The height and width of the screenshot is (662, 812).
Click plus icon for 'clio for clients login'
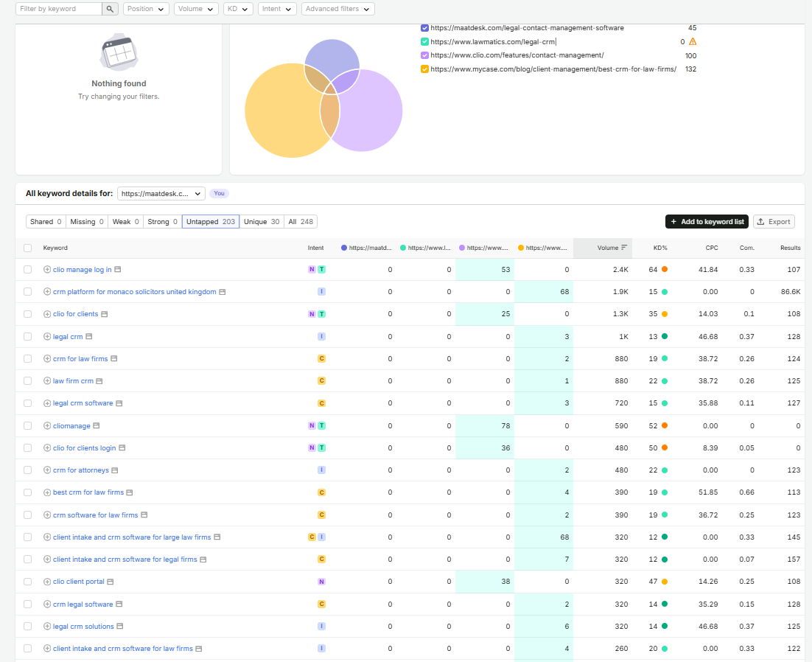(x=47, y=447)
